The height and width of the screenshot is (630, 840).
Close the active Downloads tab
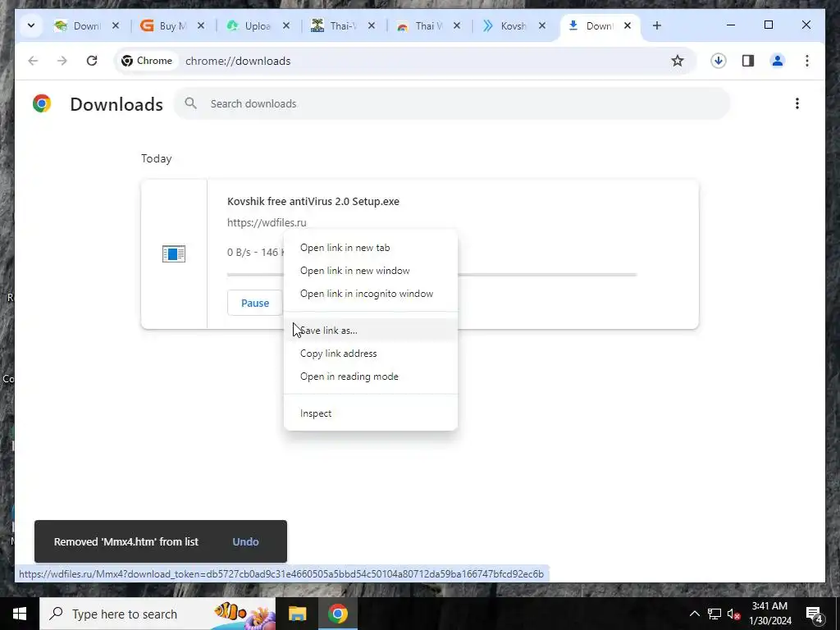628,25
